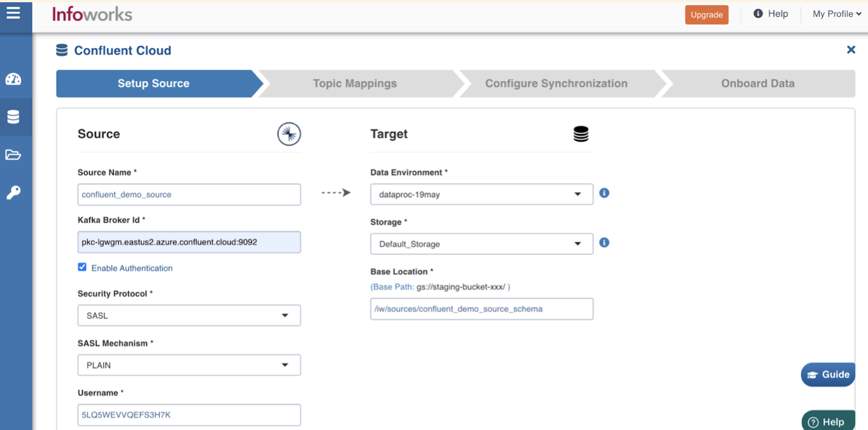The width and height of the screenshot is (868, 430).
Task: Open the Data Environment dropdown
Action: click(x=482, y=194)
